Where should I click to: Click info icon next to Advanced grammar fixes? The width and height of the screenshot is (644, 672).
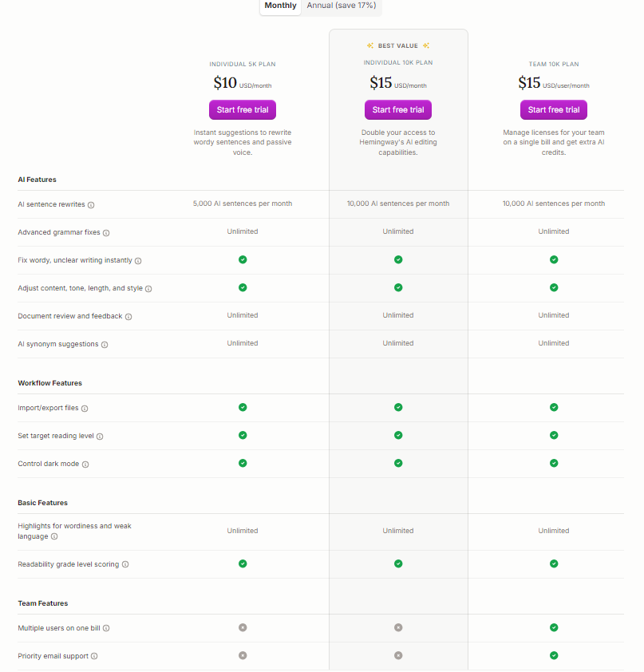pyautogui.click(x=106, y=233)
